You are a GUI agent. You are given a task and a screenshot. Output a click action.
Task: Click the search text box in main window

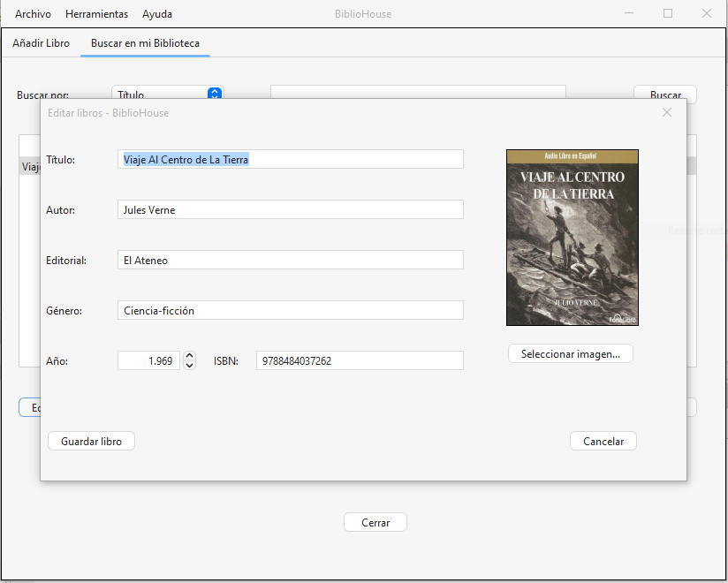tap(418, 92)
